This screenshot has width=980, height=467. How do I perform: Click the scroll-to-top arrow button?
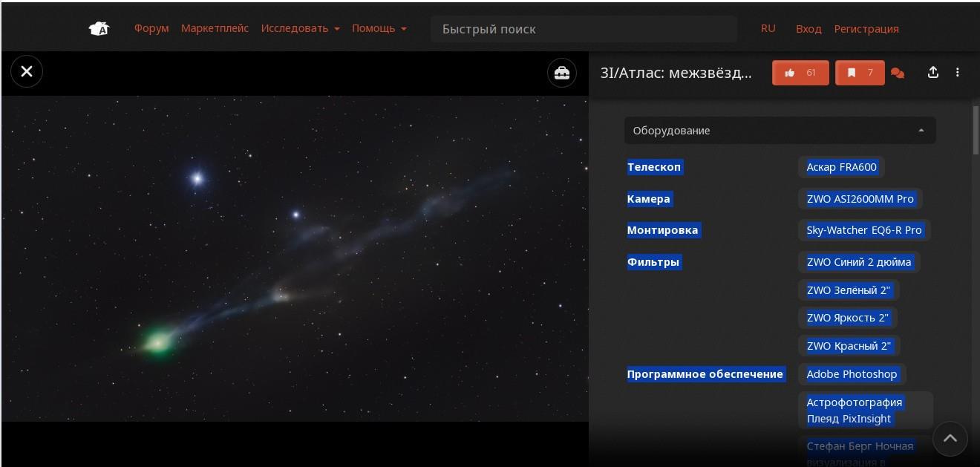[950, 439]
